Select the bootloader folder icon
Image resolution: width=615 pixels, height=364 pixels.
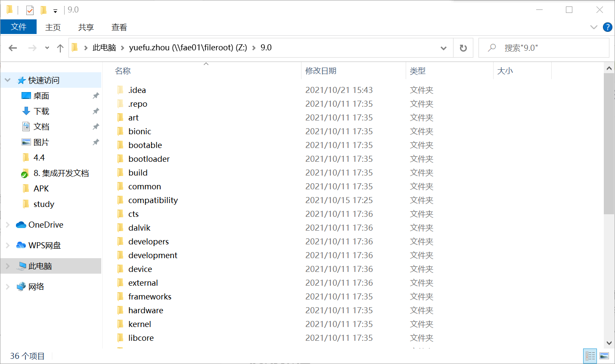120,159
